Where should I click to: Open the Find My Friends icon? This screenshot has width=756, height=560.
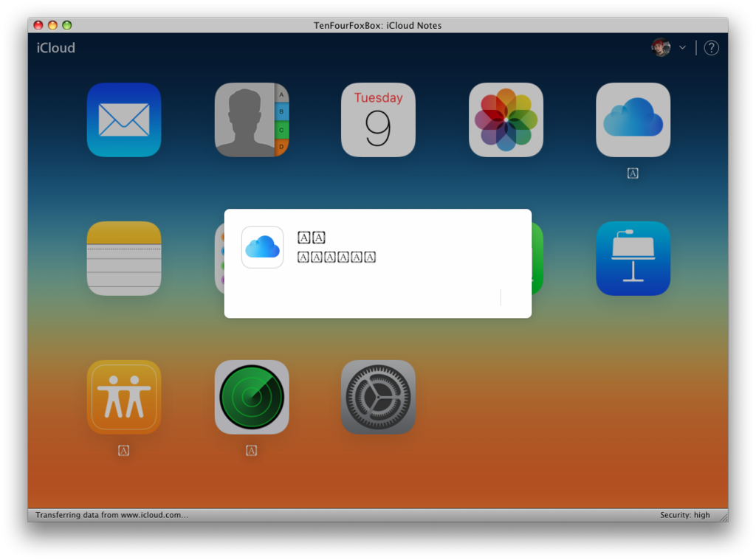124,397
